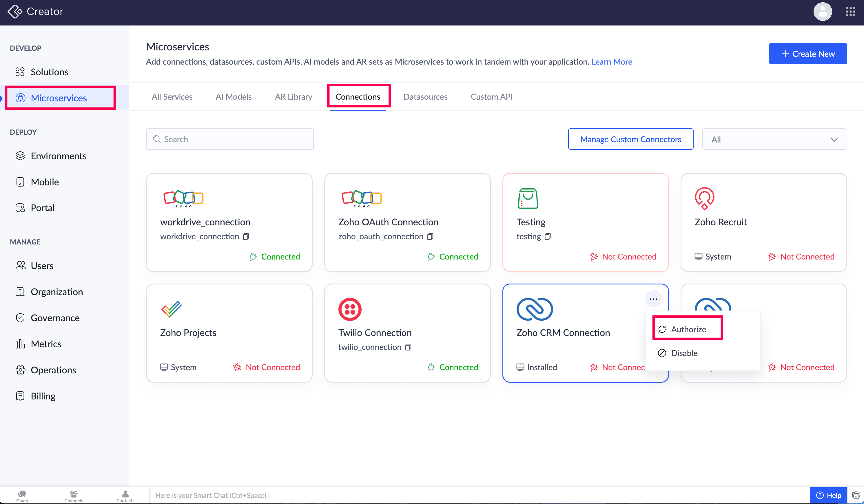This screenshot has height=504, width=864.
Task: Open Manage Custom Connectors
Action: click(x=630, y=140)
